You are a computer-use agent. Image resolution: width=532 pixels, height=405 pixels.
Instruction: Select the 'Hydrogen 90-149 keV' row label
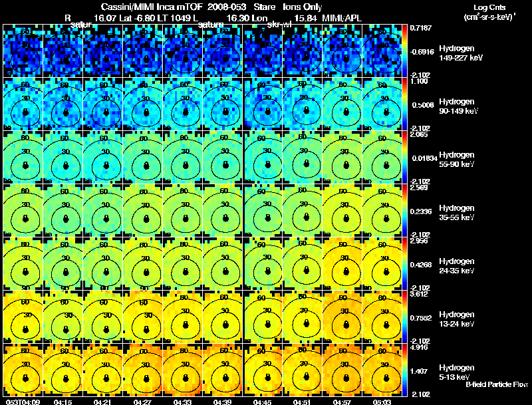pyautogui.click(x=458, y=106)
